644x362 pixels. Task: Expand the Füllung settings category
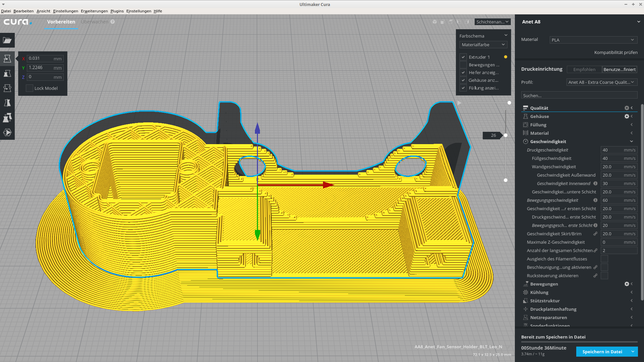tap(538, 125)
